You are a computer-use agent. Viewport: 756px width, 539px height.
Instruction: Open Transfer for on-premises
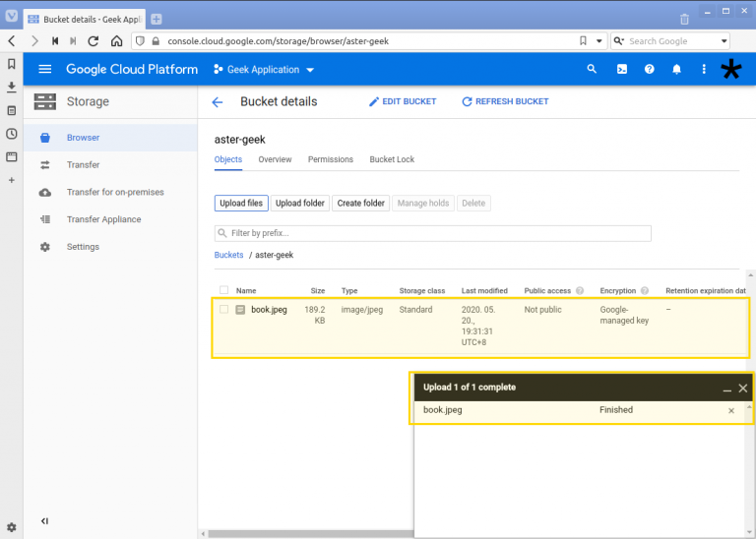tap(110, 192)
